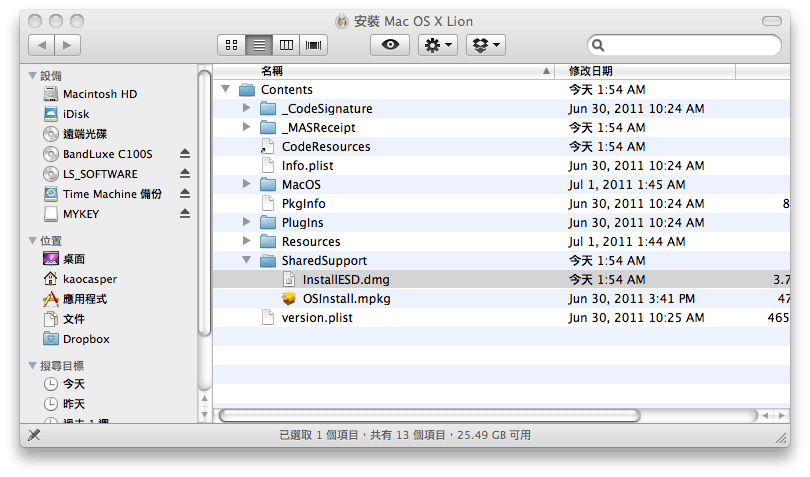Eject Time Machine 備份 drive
Image resolution: width=810 pixels, height=477 pixels.
[x=185, y=194]
